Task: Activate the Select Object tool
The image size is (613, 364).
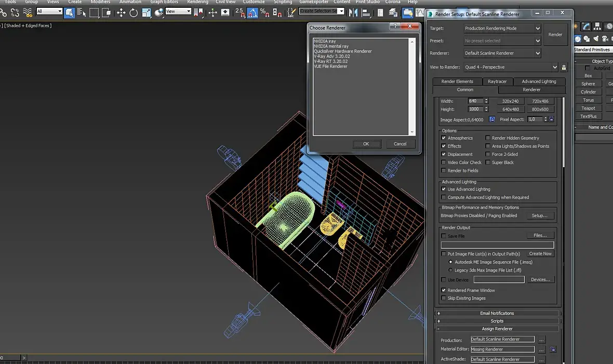Action: pyautogui.click(x=70, y=12)
